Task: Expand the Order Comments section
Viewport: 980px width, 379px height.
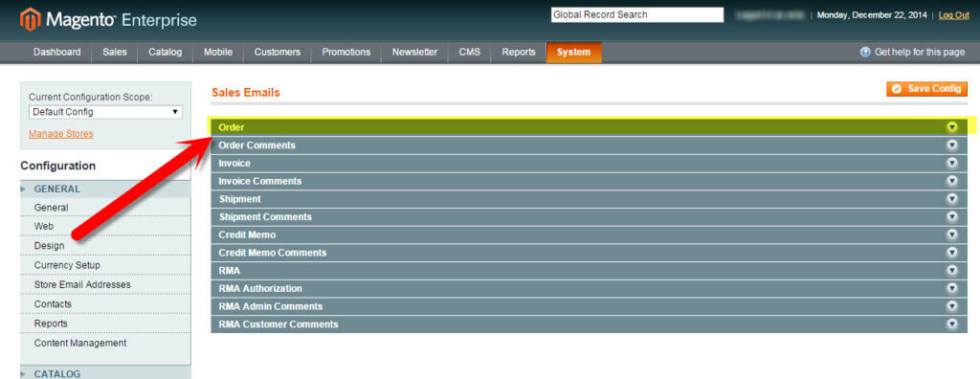Action: pos(589,145)
